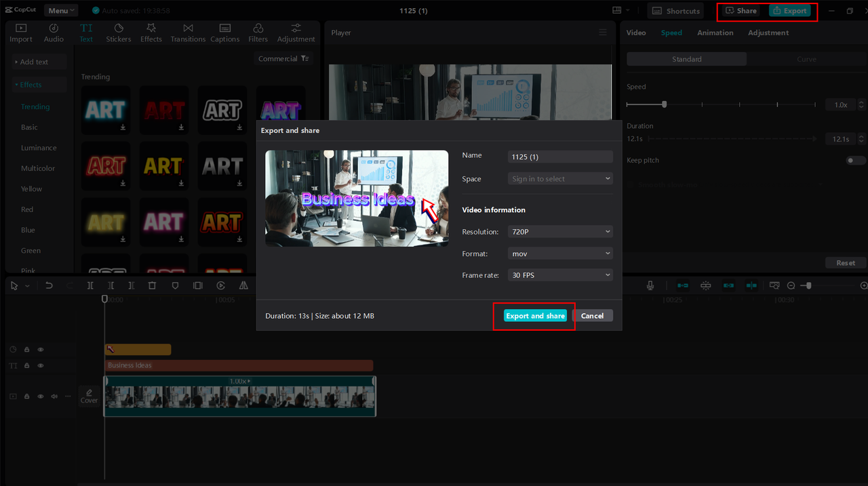Click the zoom-to-fit timeline icon

774,286
